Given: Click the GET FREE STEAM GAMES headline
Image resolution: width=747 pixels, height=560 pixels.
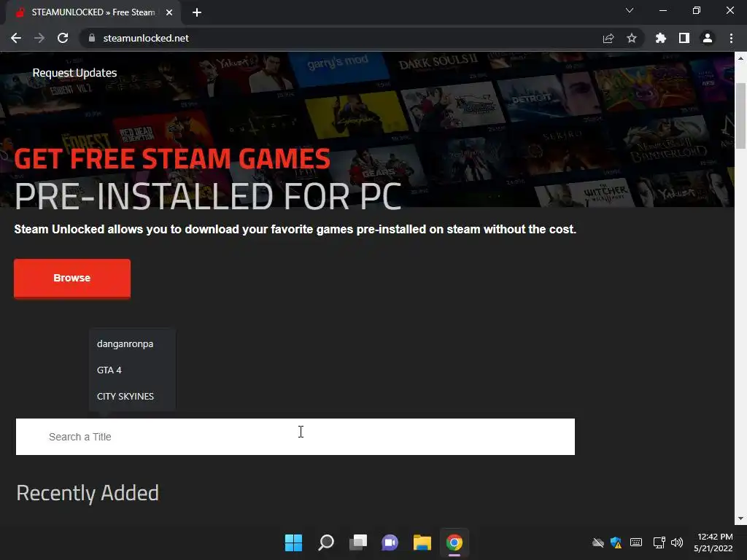Looking at the screenshot, I should (x=172, y=158).
